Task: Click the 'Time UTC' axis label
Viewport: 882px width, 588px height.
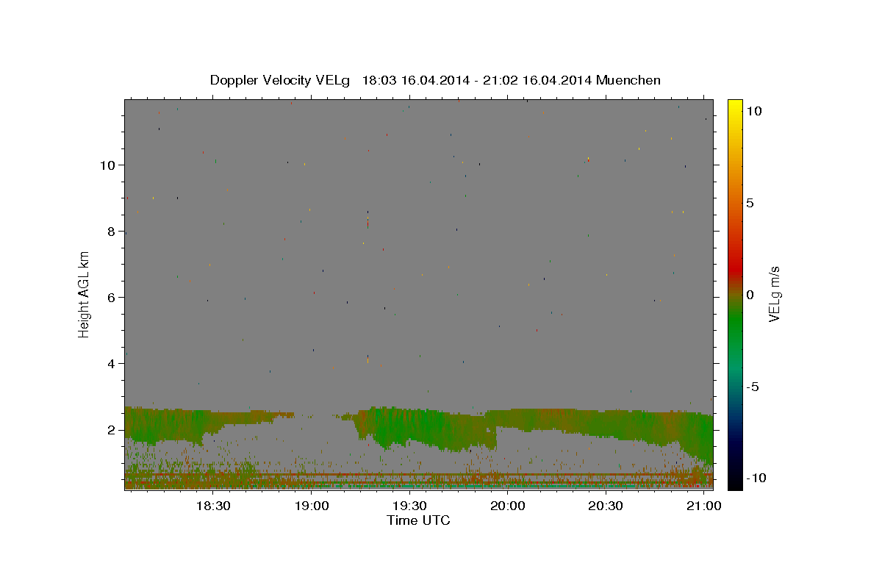Action: pyautogui.click(x=418, y=520)
